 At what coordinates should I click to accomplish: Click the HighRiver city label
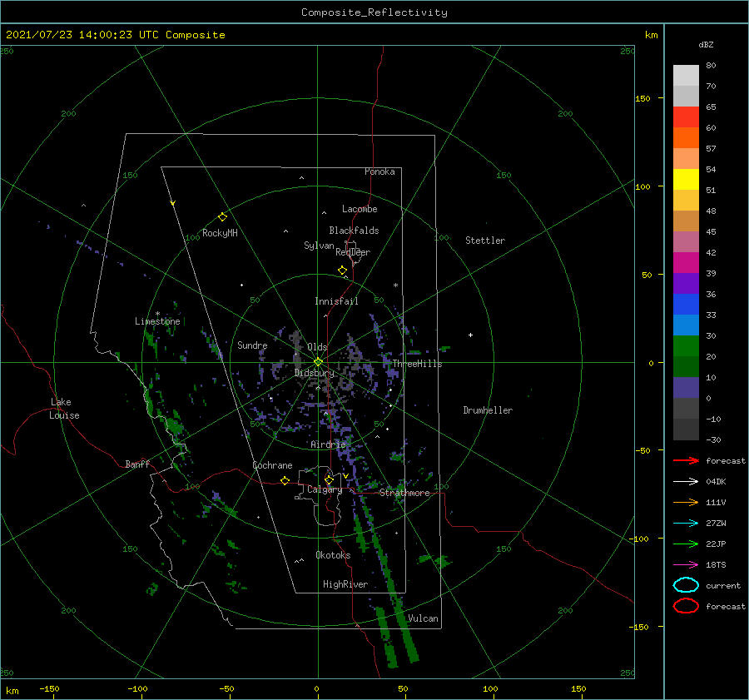tap(345, 584)
